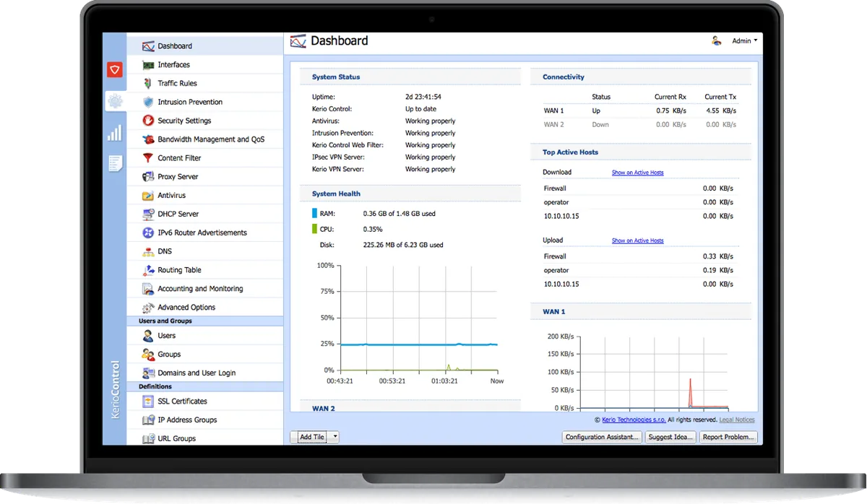Open the Kerio Control shield icon
Image resolution: width=867 pixels, height=504 pixels.
(x=115, y=69)
